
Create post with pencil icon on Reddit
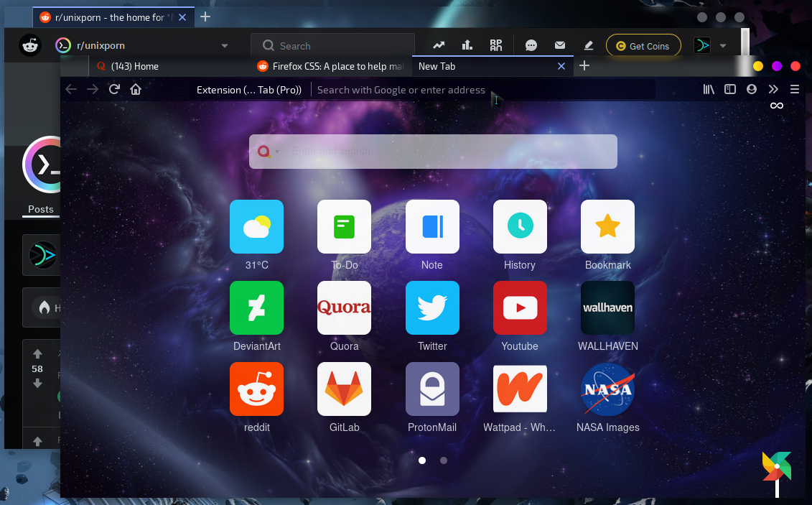[588, 45]
